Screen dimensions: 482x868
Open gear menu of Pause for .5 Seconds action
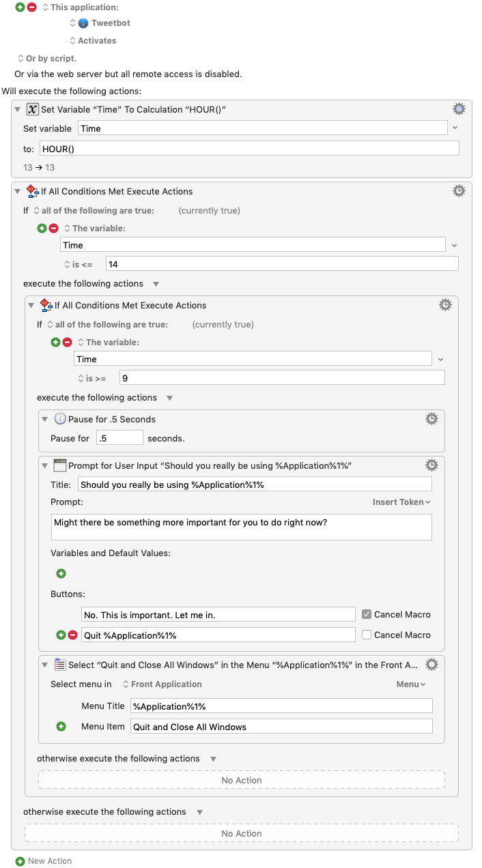coord(431,419)
